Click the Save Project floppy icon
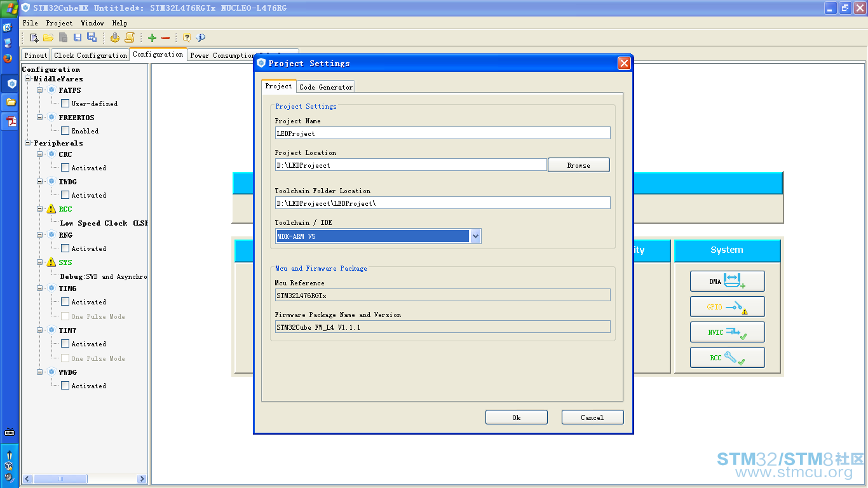Viewport: 868px width, 488px height. click(x=77, y=37)
